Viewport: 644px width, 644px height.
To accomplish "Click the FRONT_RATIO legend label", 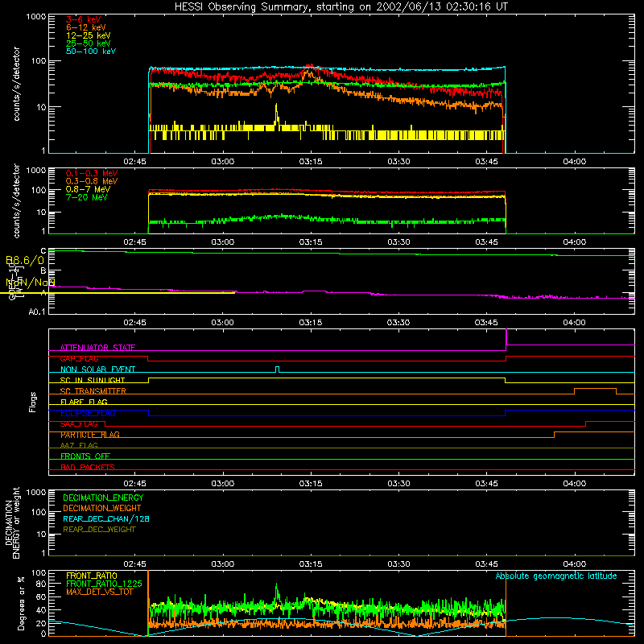I will pyautogui.click(x=92, y=576).
